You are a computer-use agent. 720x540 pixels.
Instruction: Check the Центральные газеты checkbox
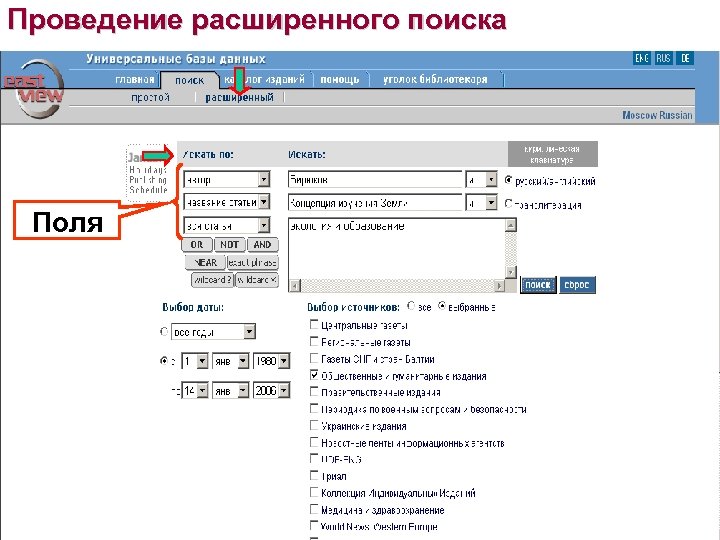coord(314,325)
